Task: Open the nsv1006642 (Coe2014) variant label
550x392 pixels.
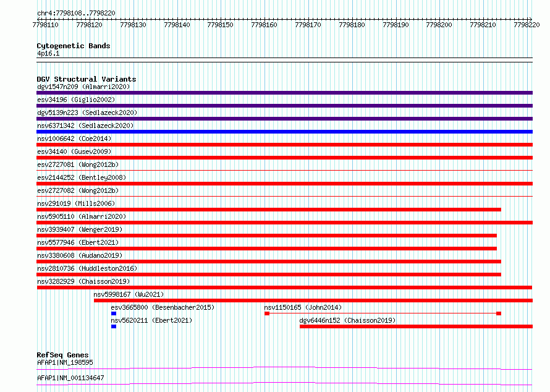Action: pyautogui.click(x=74, y=138)
